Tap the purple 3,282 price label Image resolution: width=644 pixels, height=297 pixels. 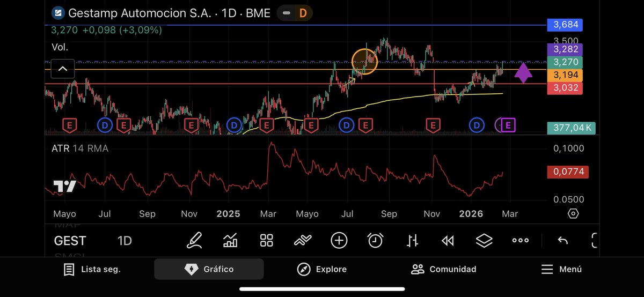point(565,50)
